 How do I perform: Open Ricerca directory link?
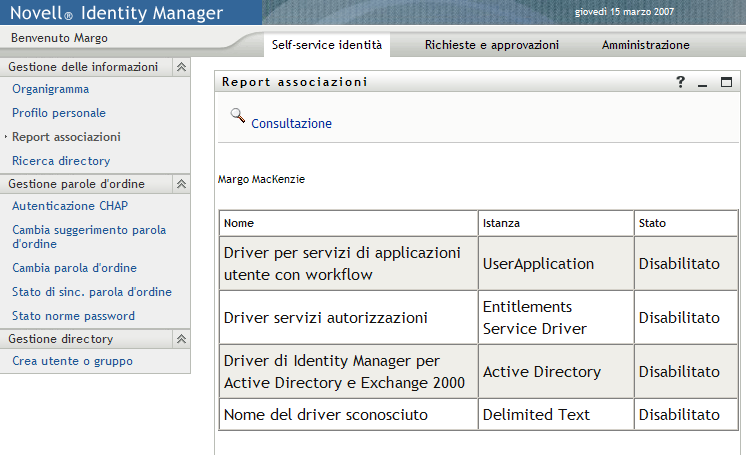point(61,161)
